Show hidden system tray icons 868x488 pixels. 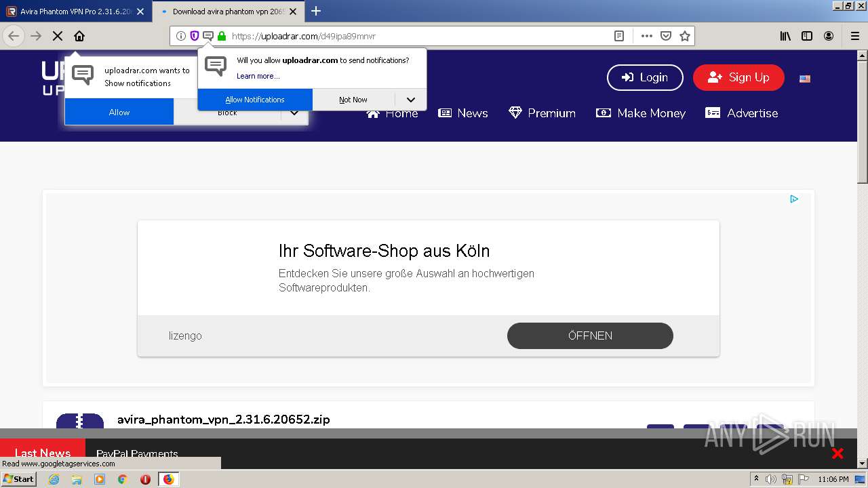pyautogui.click(x=756, y=479)
